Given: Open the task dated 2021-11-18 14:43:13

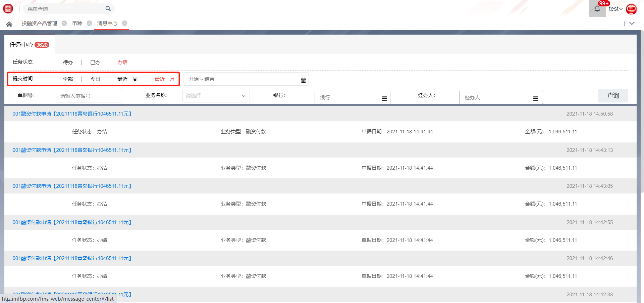Looking at the screenshot, I should click(x=72, y=150).
